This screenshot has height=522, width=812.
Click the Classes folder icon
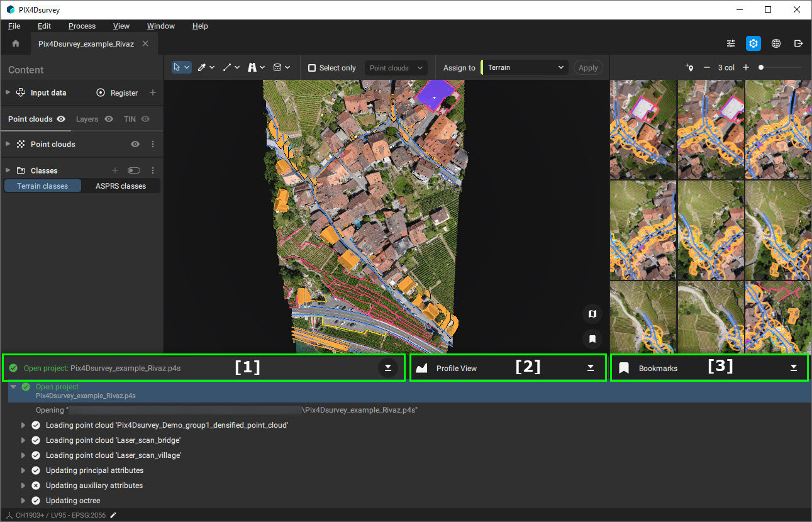[20, 170]
